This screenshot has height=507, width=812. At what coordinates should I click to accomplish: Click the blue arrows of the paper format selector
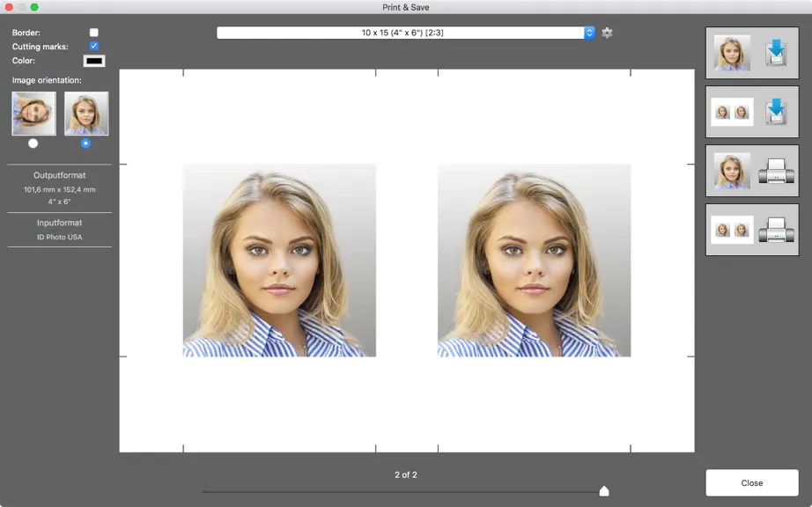tap(589, 33)
